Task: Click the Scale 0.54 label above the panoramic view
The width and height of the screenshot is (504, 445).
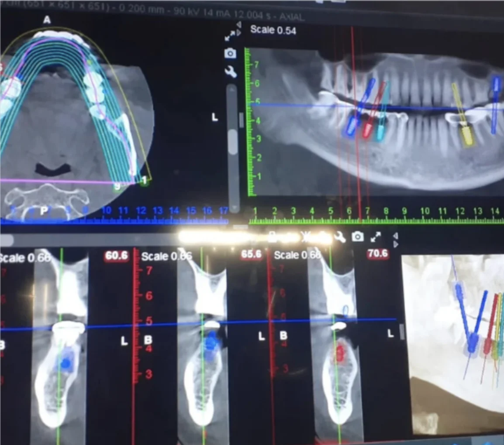Action: [273, 30]
